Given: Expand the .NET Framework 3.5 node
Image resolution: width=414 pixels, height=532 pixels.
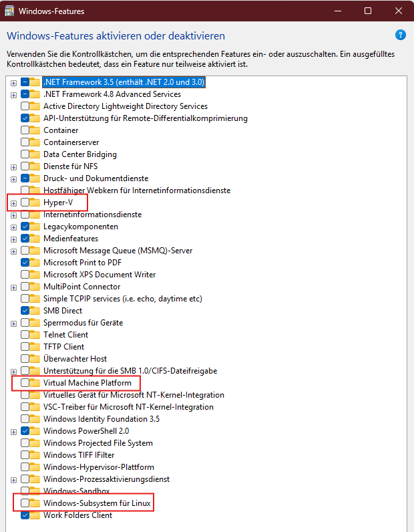Looking at the screenshot, I should 13,83.
